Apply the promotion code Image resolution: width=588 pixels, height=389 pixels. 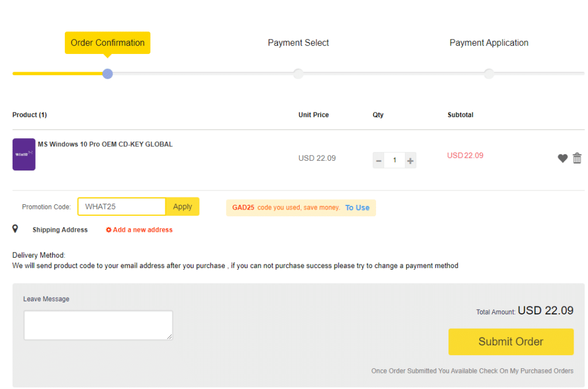coord(182,207)
